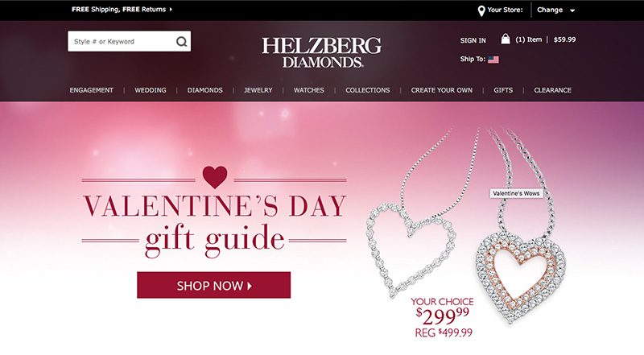Click the Helzberg Diamonds logo

pyautogui.click(x=321, y=52)
